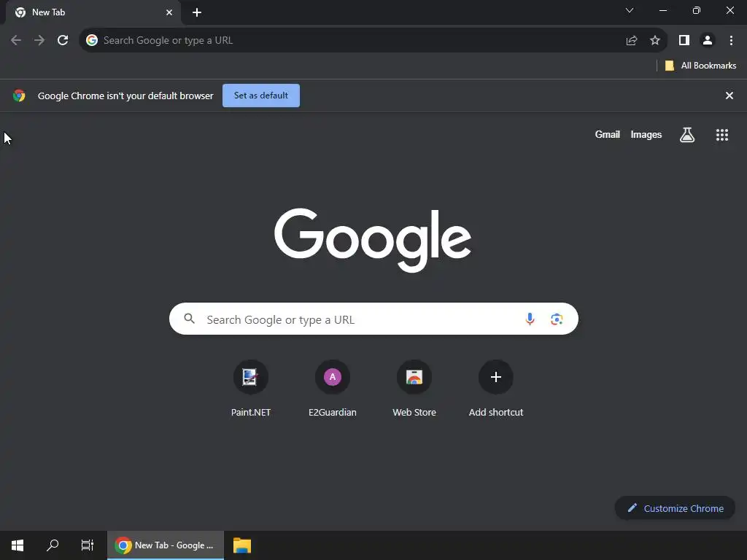Open Images link
Image resolution: width=747 pixels, height=560 pixels.
(646, 135)
